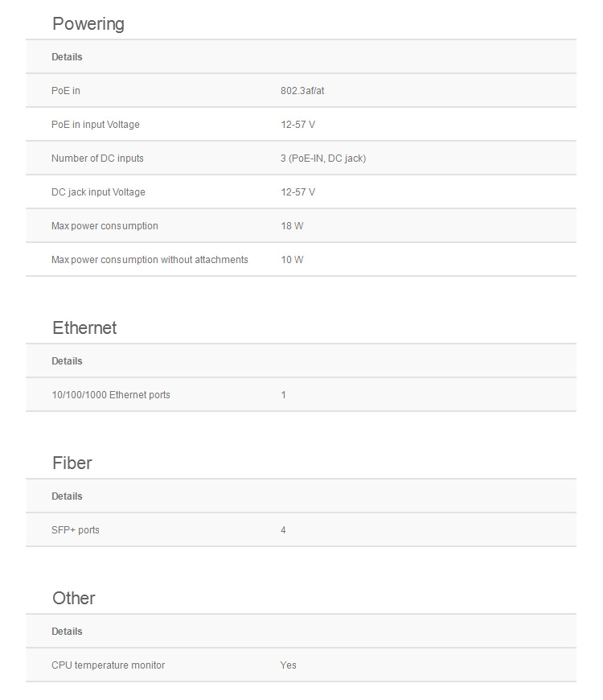Click the Yes value for CPU monitor

click(288, 665)
